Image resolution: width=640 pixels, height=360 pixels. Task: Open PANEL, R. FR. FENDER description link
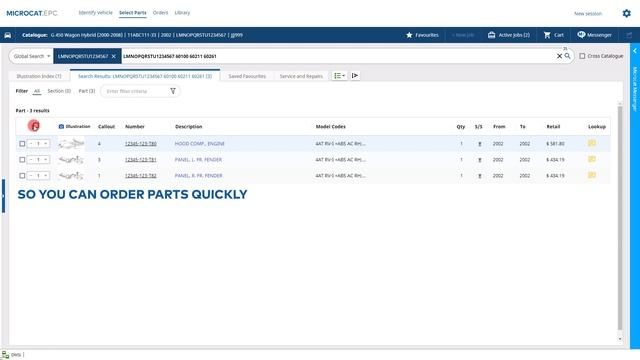coord(198,176)
